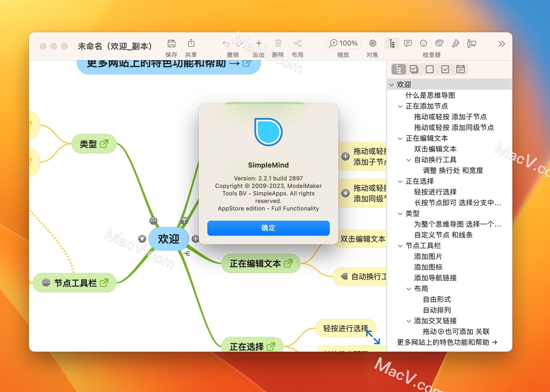The height and width of the screenshot is (392, 550).
Task: Select the empty square tab in inspector
Action: click(429, 69)
